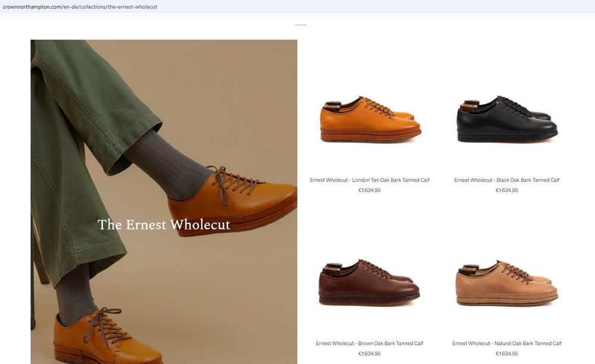This screenshot has width=595, height=364.
Task: Open 'Ernest Wholecut - Brown Oak Bark Tanned Calf' link
Action: [x=369, y=344]
